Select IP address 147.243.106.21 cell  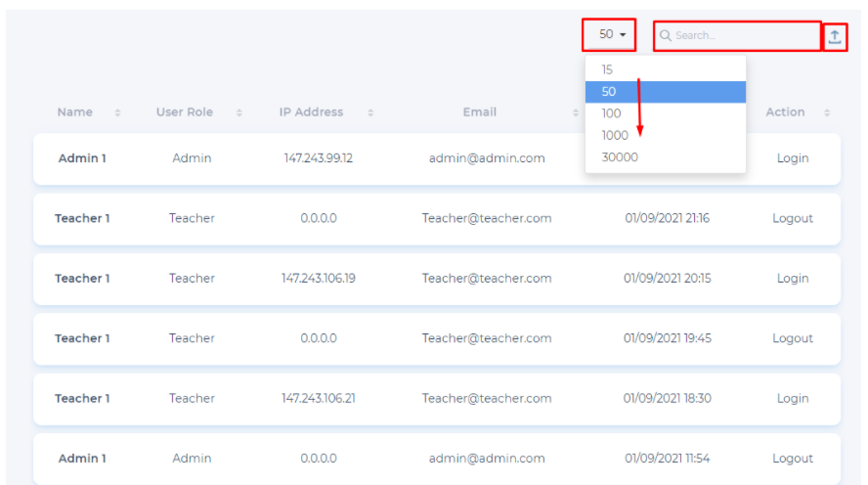(318, 399)
